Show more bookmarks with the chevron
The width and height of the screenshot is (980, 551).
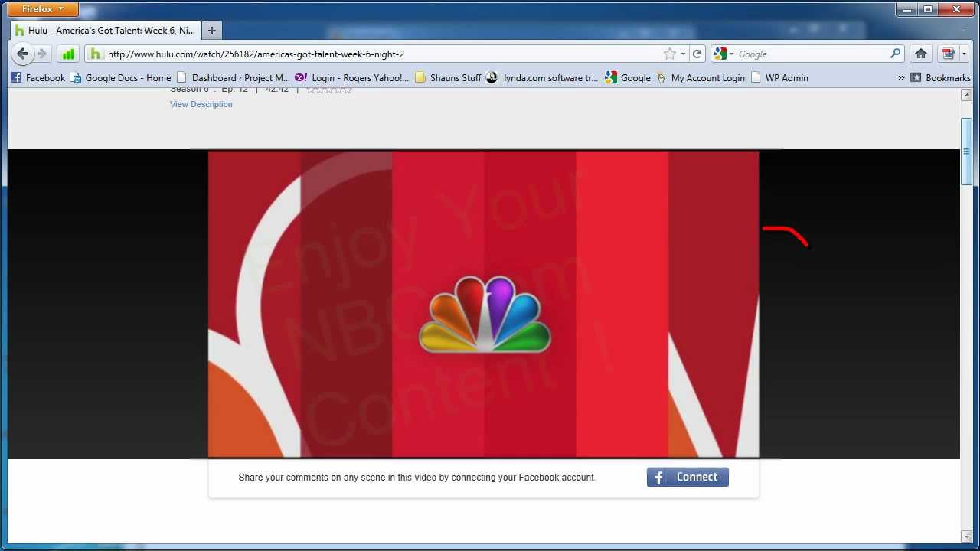pyautogui.click(x=901, y=77)
